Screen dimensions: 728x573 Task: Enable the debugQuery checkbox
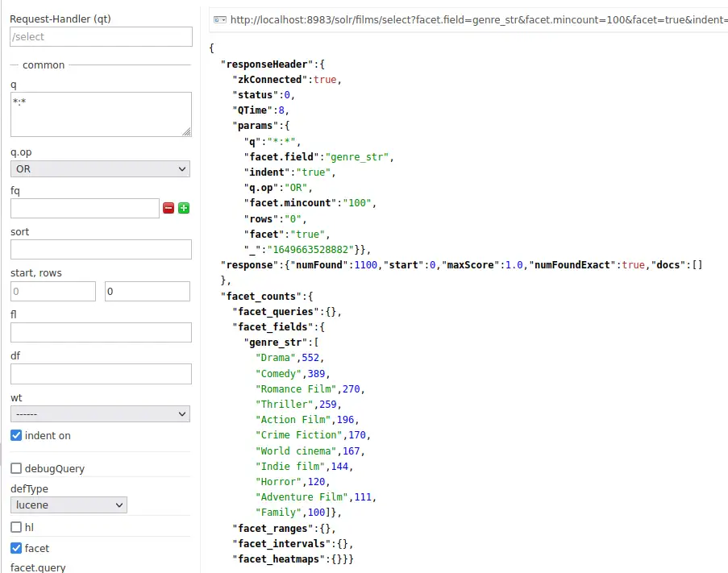pyautogui.click(x=16, y=468)
